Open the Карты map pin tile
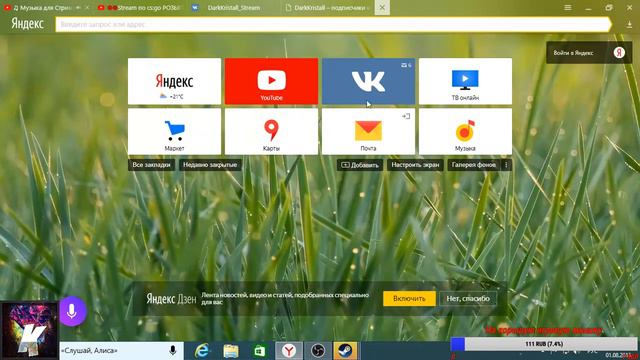The width and height of the screenshot is (640, 360). pyautogui.click(x=271, y=131)
